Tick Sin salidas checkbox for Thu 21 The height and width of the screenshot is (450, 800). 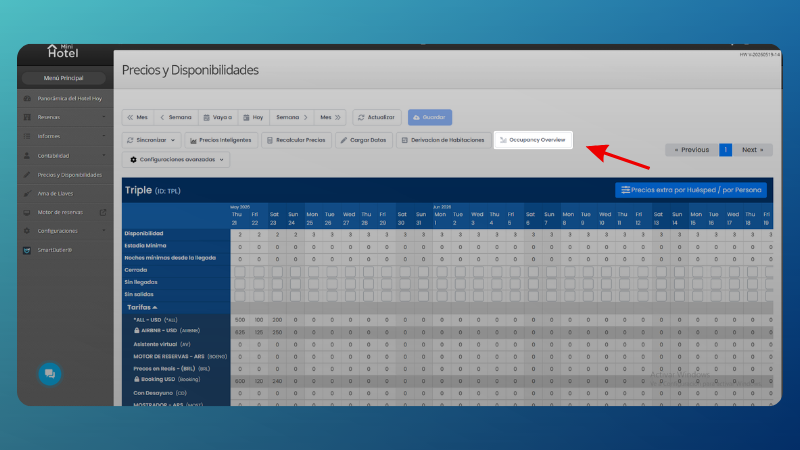tap(240, 296)
